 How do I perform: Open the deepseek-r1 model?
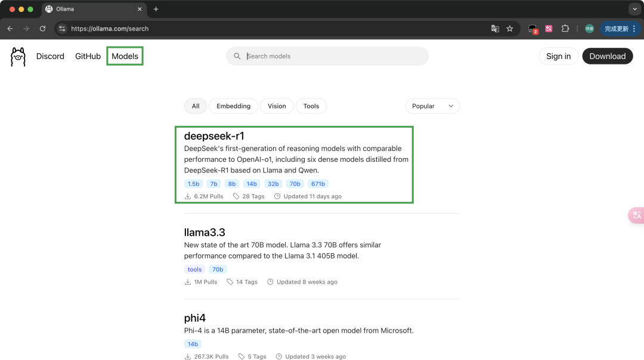click(214, 136)
